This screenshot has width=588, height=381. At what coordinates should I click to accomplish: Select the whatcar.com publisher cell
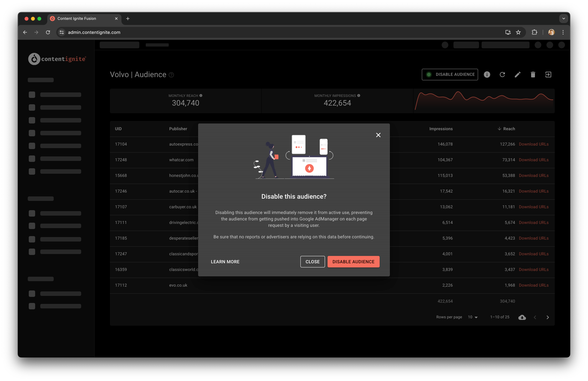pyautogui.click(x=181, y=160)
